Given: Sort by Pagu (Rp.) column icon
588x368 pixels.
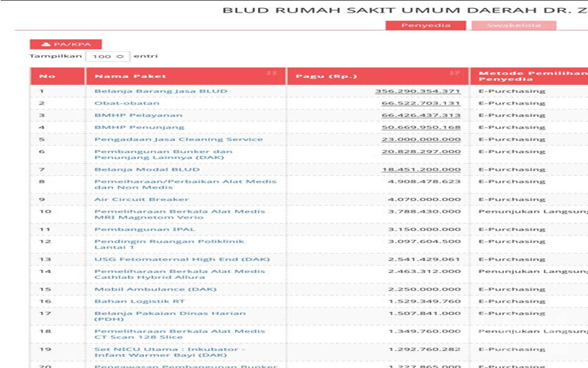Looking at the screenshot, I should (x=455, y=74).
